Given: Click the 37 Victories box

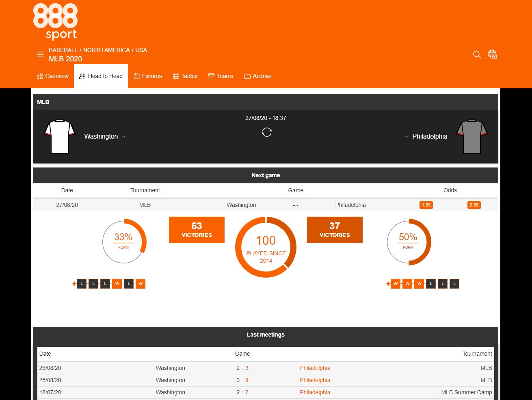Looking at the screenshot, I should click(335, 230).
